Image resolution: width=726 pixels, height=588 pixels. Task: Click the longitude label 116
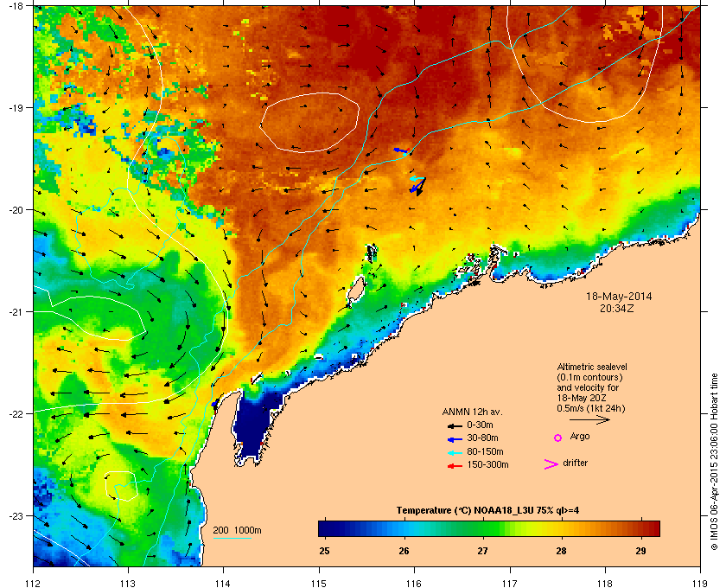(x=414, y=584)
